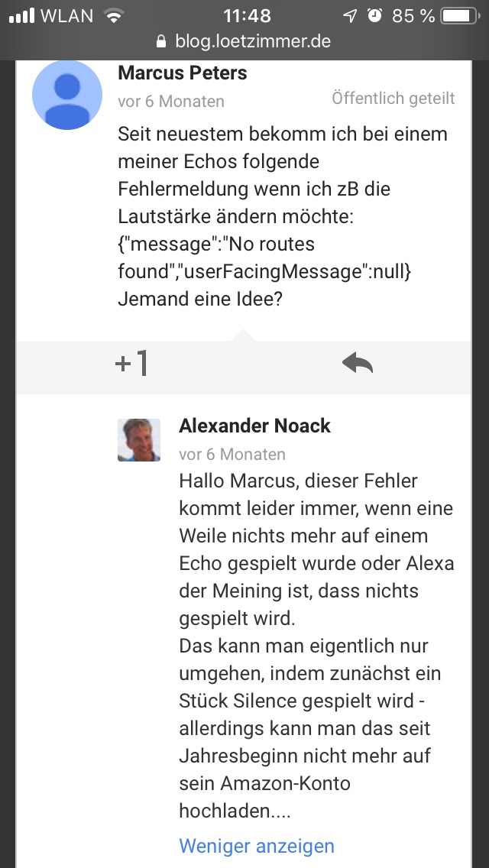Tap the Wi-Fi icon in status bar
The width and height of the screenshot is (489, 868).
coord(115,15)
